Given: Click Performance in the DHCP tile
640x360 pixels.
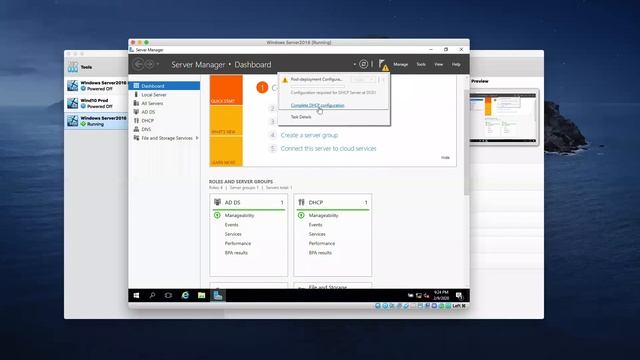Looking at the screenshot, I should 322,244.
